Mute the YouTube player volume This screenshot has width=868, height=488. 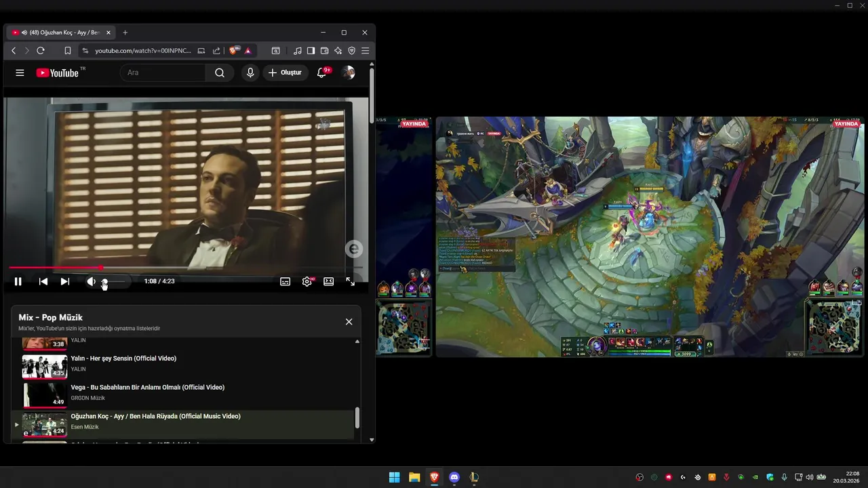91,281
